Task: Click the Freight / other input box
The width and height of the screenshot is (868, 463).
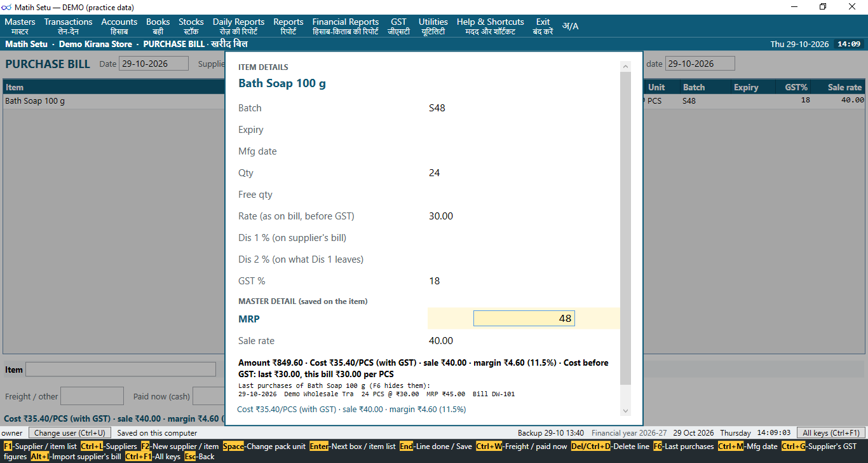Action: tap(92, 396)
